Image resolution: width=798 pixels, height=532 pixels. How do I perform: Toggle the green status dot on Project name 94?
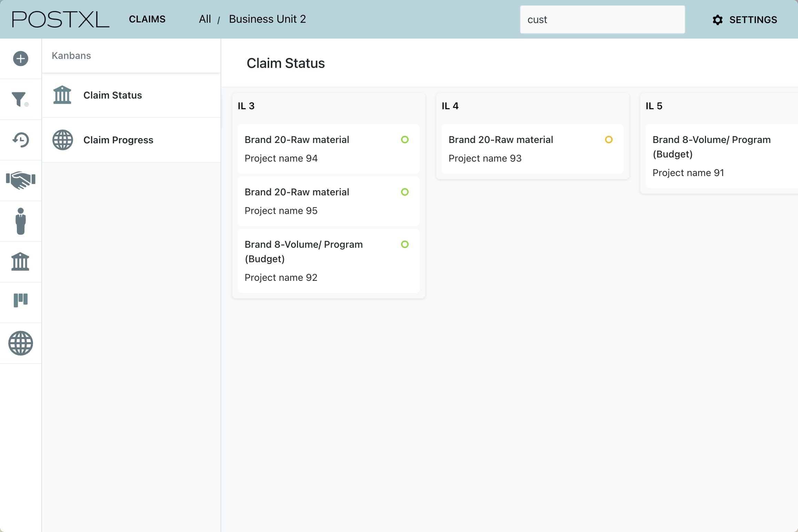[x=405, y=140]
